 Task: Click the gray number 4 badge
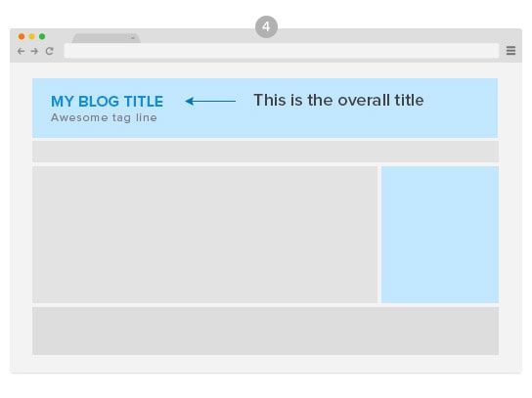[x=266, y=26]
